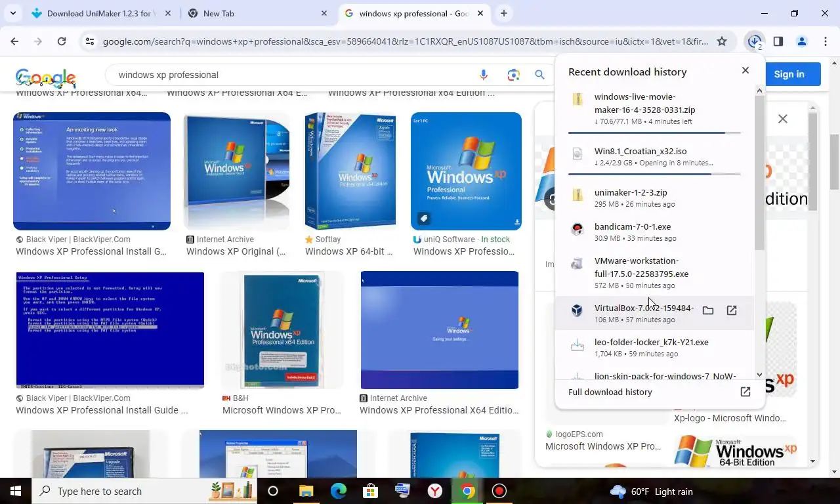Open Black Viper blue install screen thumbnail
This screenshot has height=504, width=840.
coord(92,171)
